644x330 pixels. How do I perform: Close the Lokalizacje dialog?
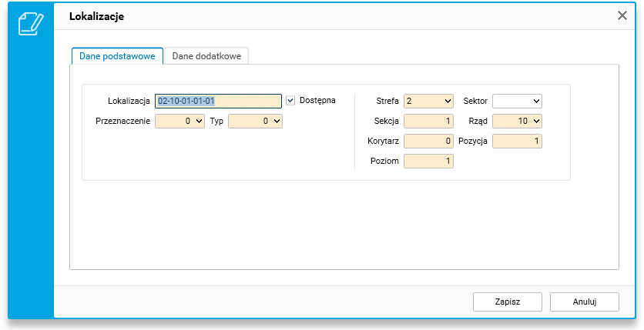pos(622,16)
